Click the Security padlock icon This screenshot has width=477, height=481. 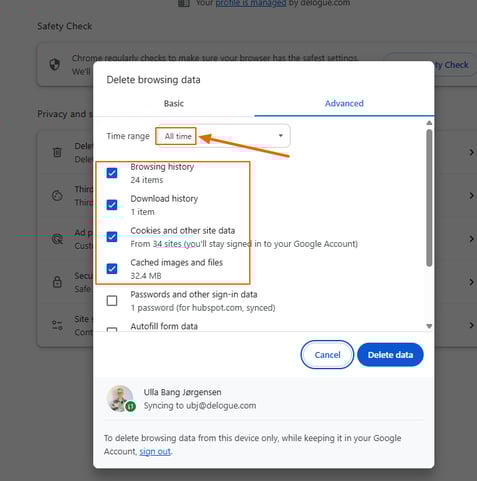click(57, 282)
